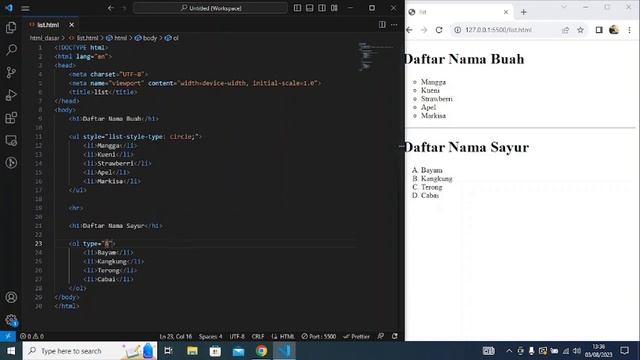
Task: Show errors and warnings in the status bar
Action: [x=32, y=336]
